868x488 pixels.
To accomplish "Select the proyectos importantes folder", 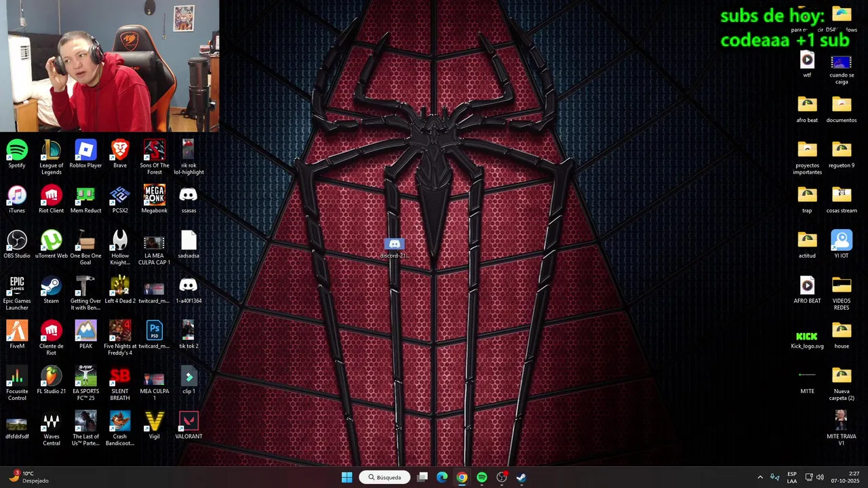I will coord(807,157).
